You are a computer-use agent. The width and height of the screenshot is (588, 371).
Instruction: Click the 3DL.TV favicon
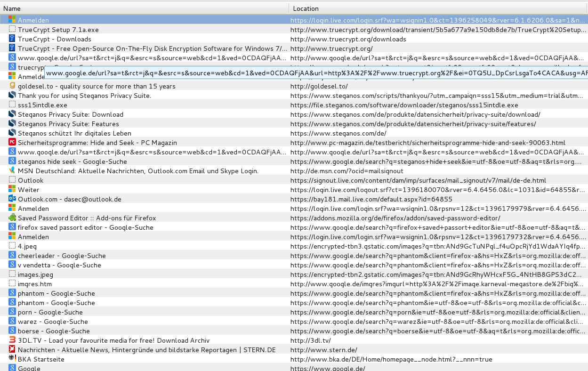coord(12,340)
